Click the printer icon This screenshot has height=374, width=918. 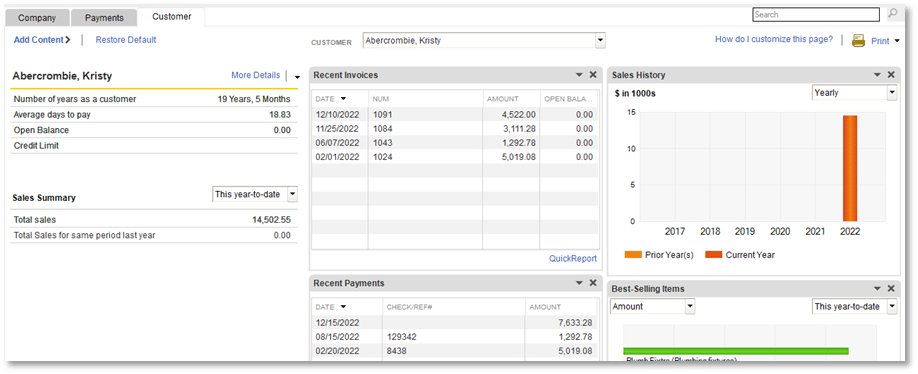[858, 41]
